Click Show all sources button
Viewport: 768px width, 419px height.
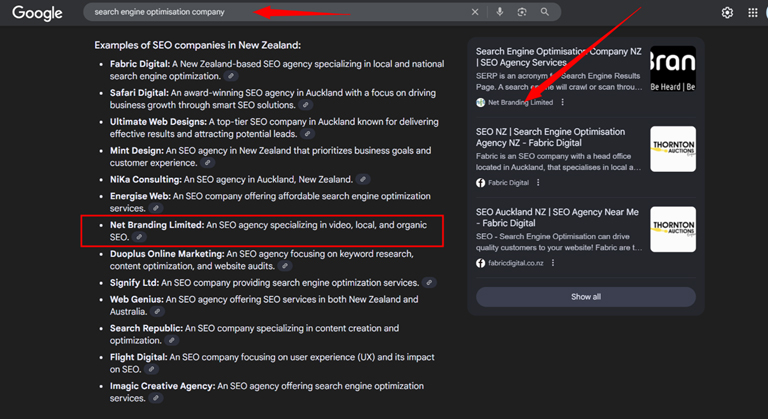pyautogui.click(x=586, y=297)
